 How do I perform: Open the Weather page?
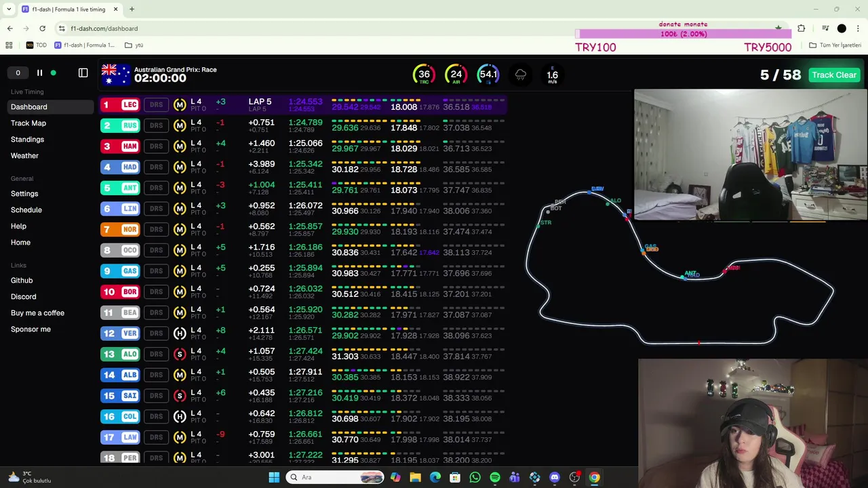(24, 156)
